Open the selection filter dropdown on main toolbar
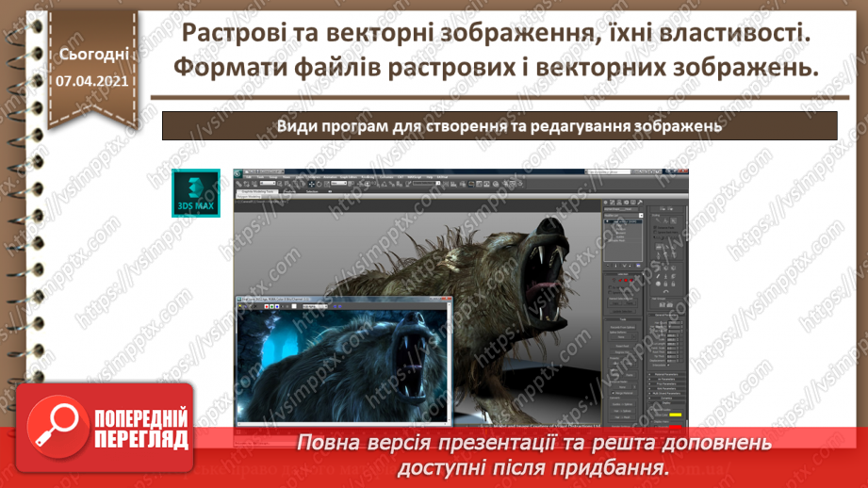Image resolution: width=868 pixels, height=488 pixels. (268, 183)
